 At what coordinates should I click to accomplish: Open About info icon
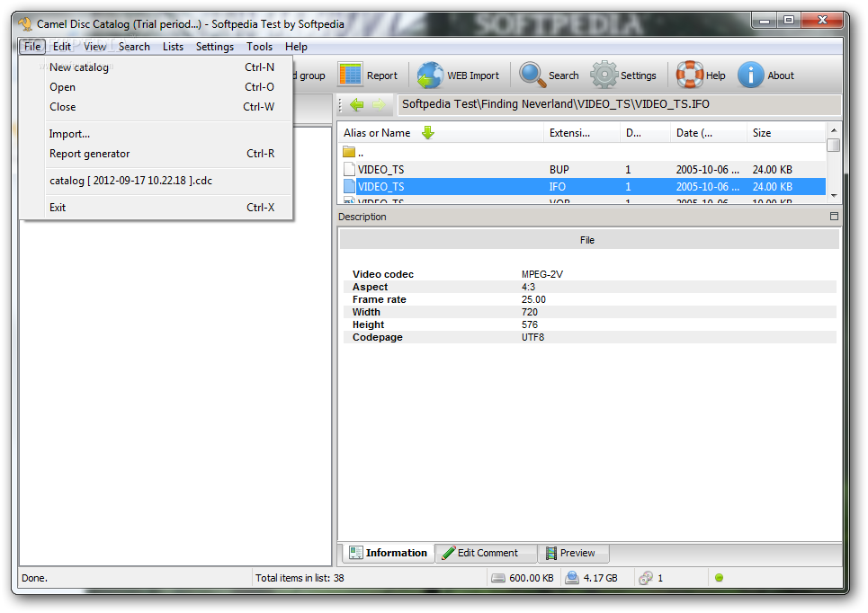click(751, 75)
